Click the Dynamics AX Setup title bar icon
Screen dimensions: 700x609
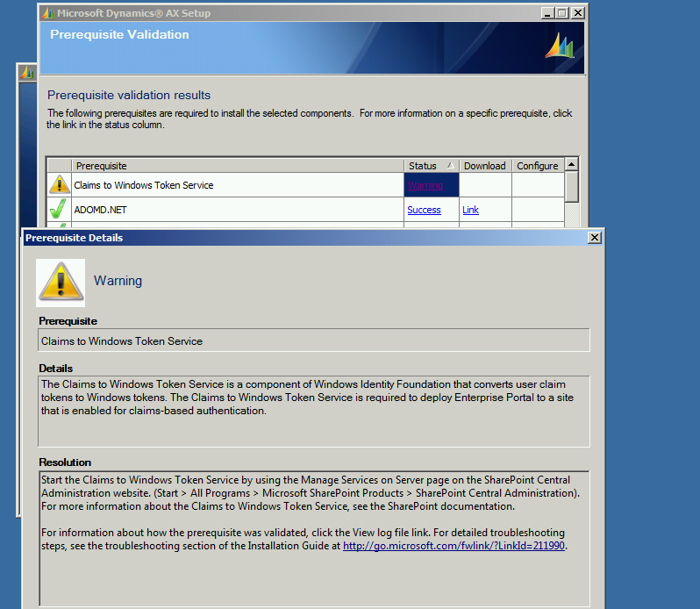(x=47, y=13)
